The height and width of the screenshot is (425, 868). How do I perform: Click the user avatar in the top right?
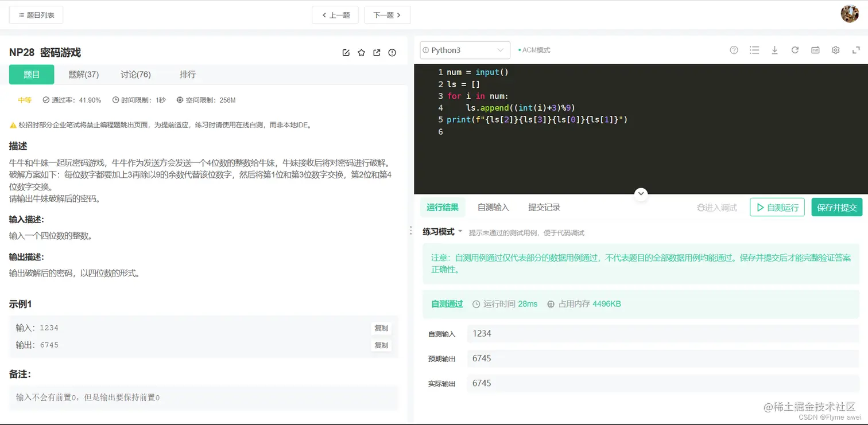(850, 13)
